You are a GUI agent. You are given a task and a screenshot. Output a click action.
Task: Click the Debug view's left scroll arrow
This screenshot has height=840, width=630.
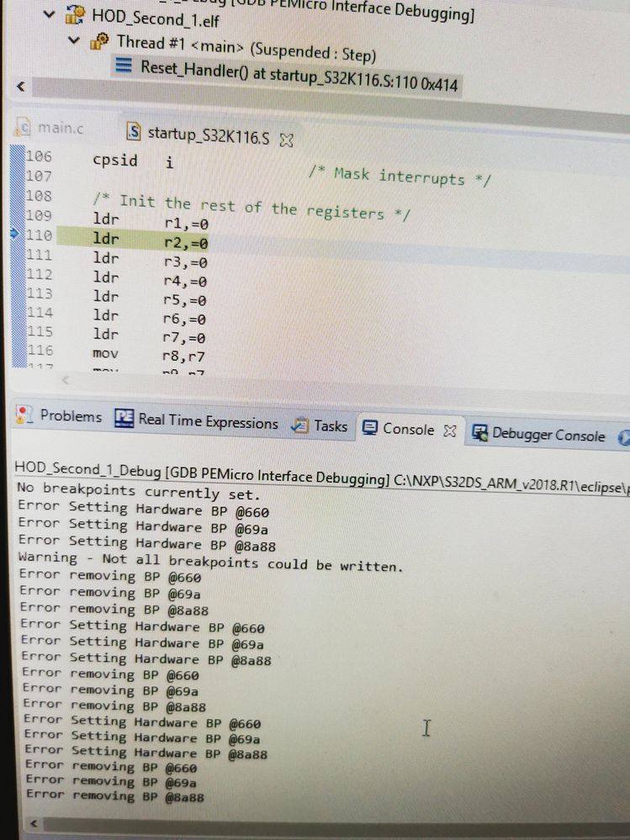pos(20,86)
